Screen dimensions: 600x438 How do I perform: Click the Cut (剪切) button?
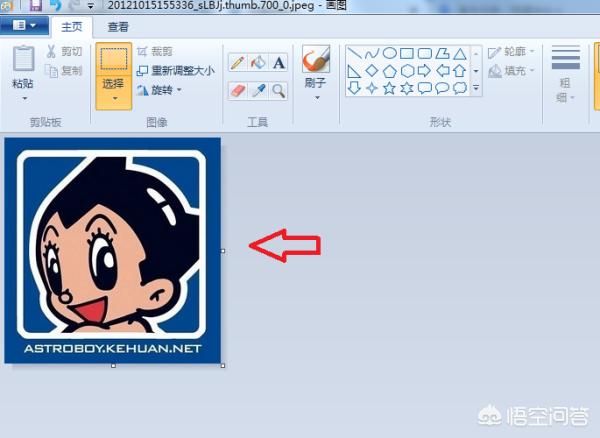pyautogui.click(x=64, y=51)
